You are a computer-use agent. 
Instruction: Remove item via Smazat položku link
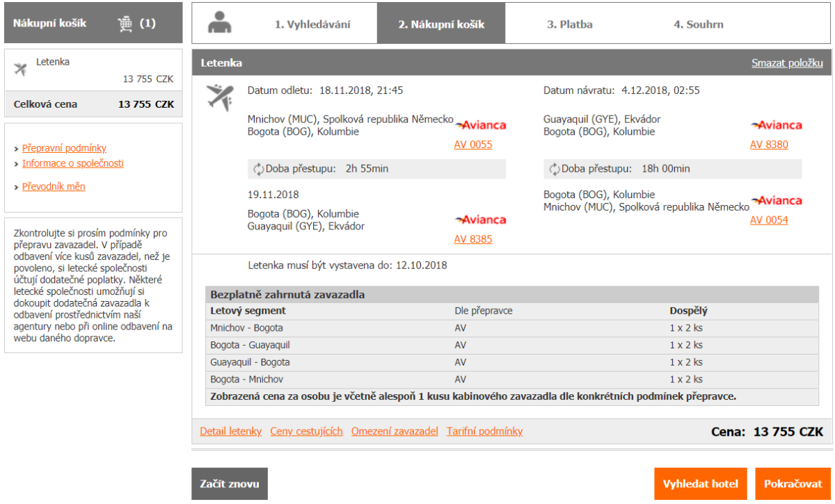787,63
